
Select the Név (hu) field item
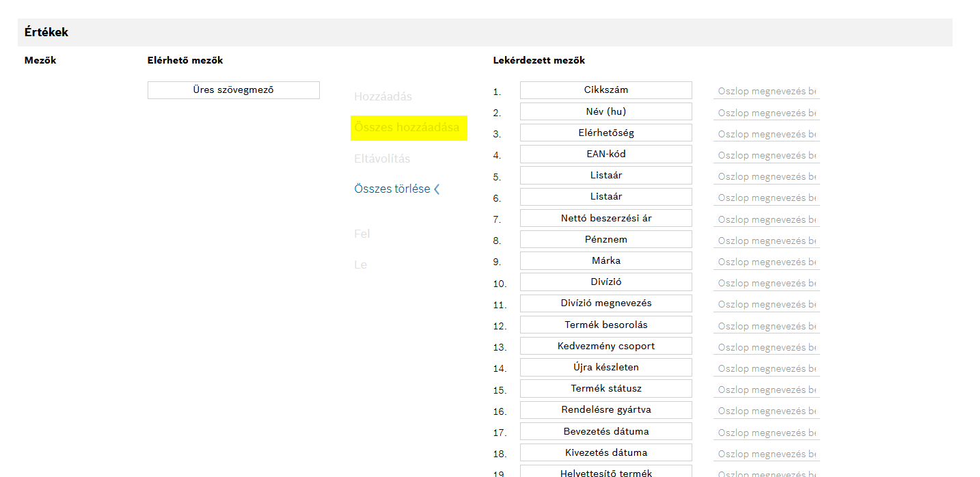pos(605,111)
